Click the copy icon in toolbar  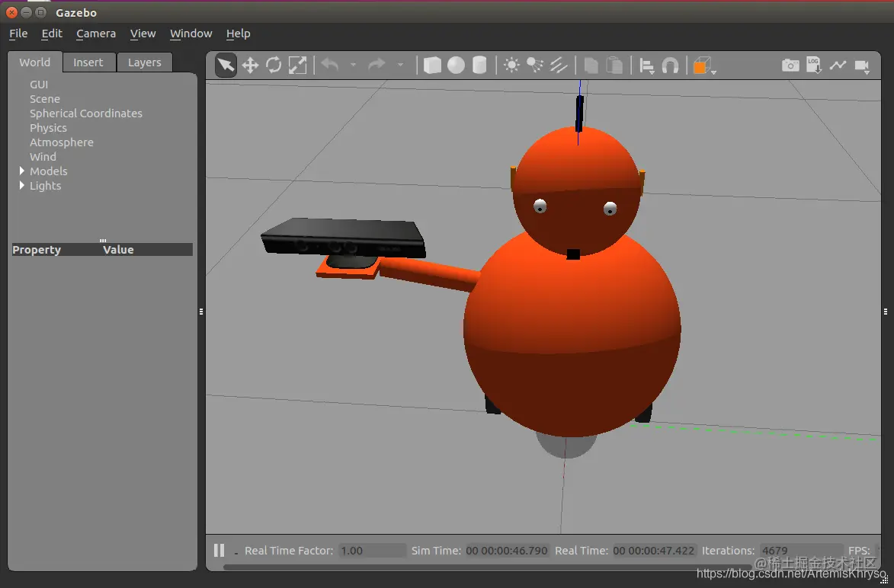pos(591,66)
